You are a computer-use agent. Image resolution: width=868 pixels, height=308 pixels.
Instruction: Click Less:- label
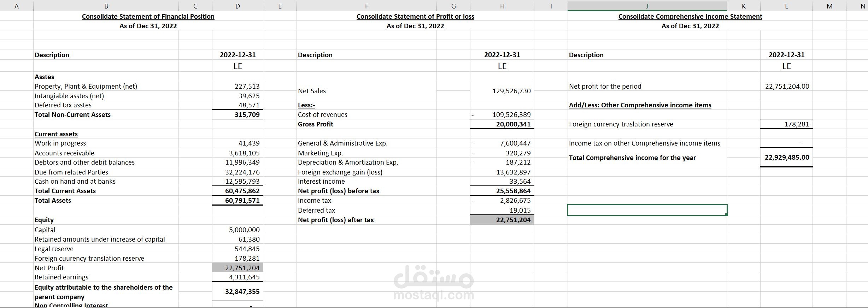pos(306,105)
